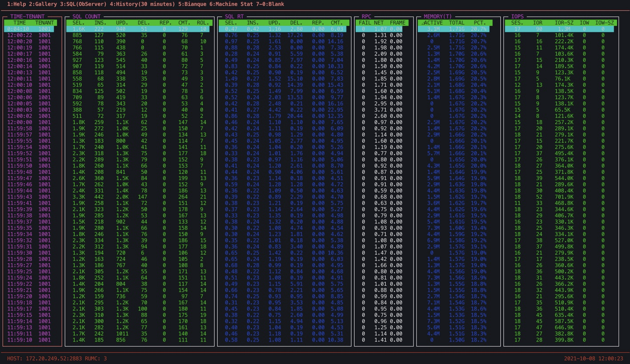Select the IOW-SZ column header
Image resolution: width=630 pixels, height=364 pixels.
(605, 23)
